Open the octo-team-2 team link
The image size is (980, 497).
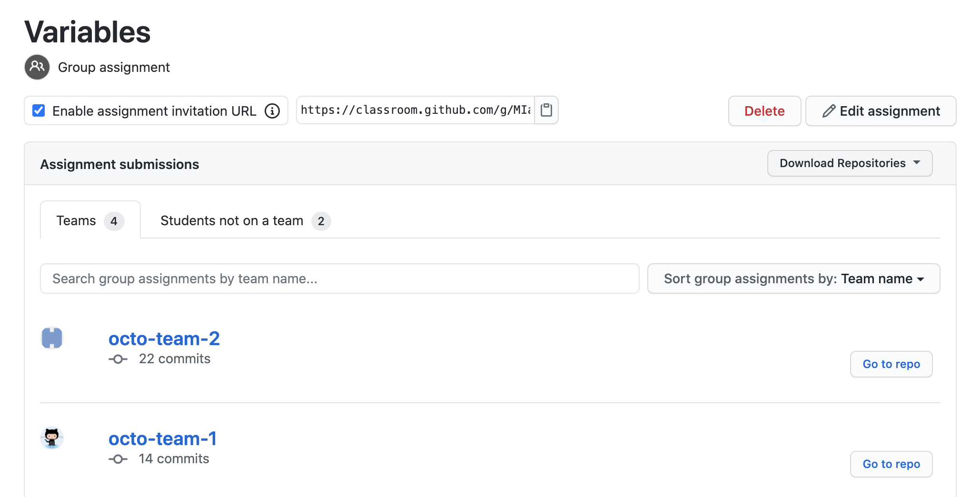point(164,338)
